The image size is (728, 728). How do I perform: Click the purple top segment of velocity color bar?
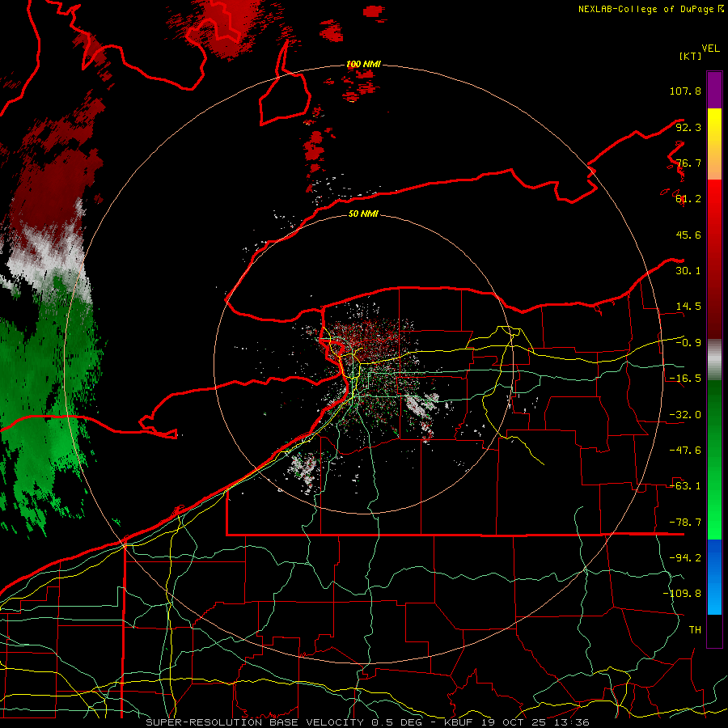click(x=714, y=90)
